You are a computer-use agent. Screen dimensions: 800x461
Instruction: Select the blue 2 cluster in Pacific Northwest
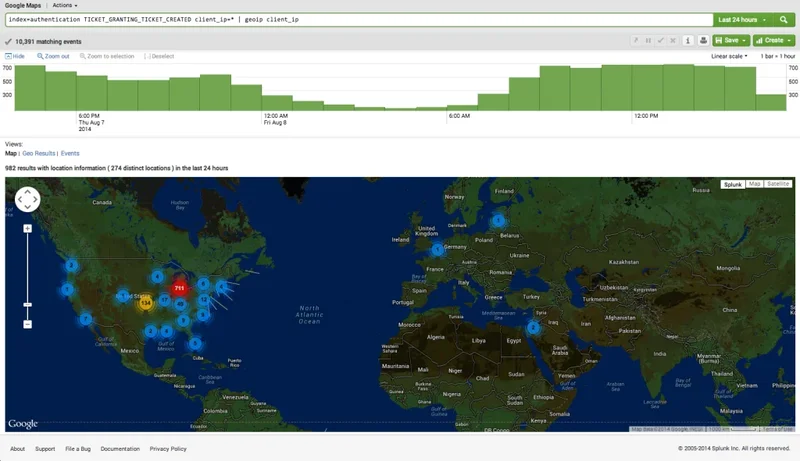[71, 265]
